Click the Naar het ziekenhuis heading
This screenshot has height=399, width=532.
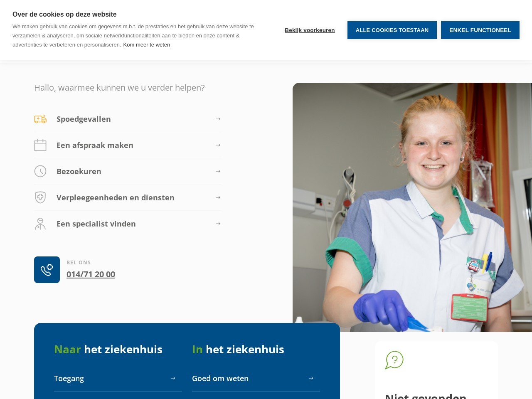108,349
